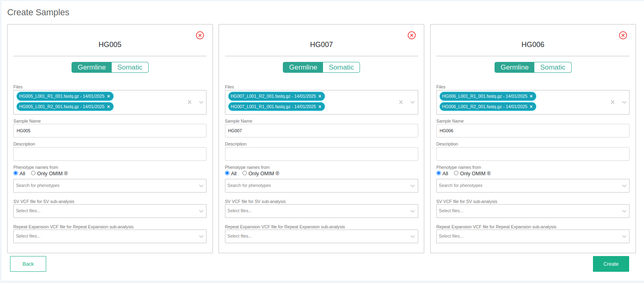Remove HG006_L001_R2_001.fastq.gz file chip
The height and width of the screenshot is (283, 644).
(531, 107)
